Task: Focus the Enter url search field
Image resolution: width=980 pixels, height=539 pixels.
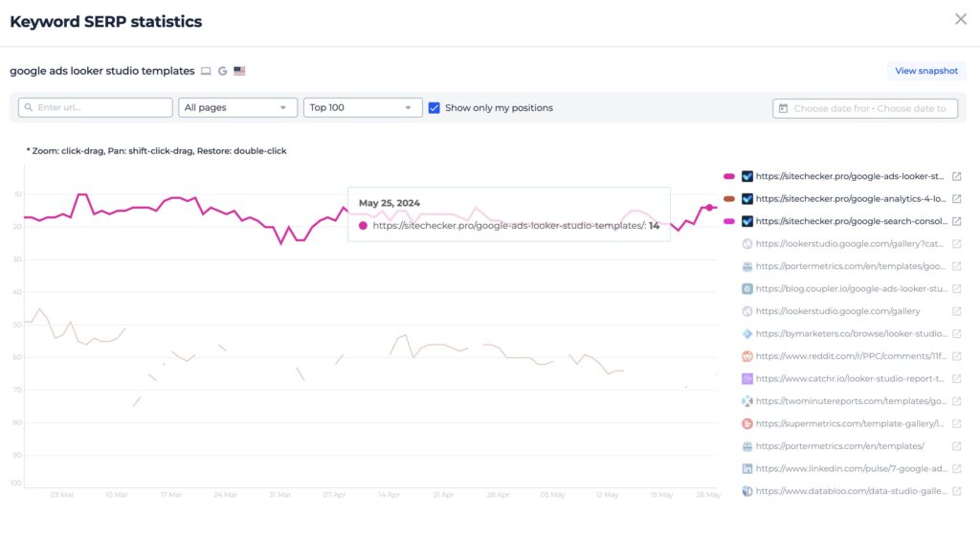Action: 95,107
